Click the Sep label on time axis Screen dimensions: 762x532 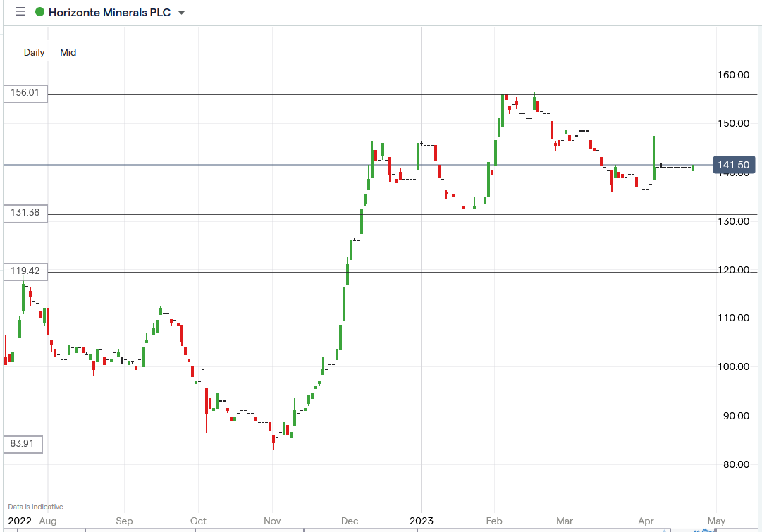(124, 521)
